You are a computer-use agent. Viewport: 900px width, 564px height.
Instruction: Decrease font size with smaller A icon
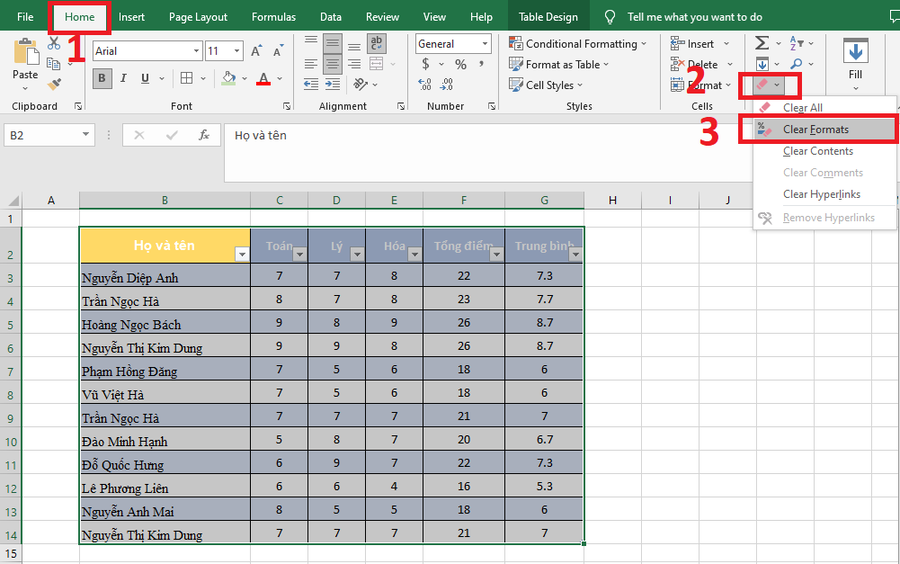278,51
